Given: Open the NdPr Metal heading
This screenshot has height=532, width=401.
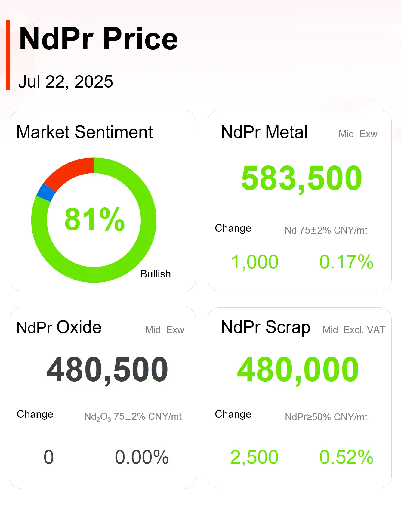Looking at the screenshot, I should tap(264, 132).
